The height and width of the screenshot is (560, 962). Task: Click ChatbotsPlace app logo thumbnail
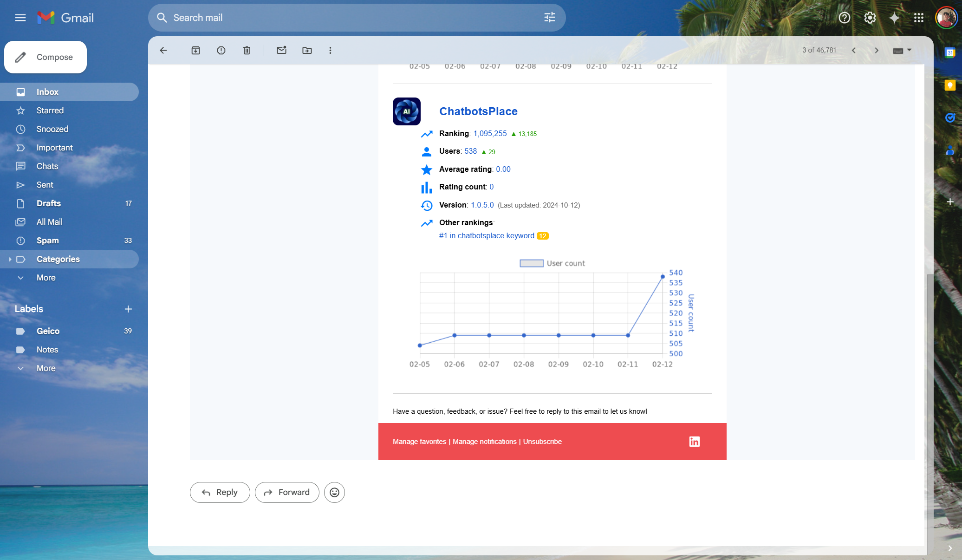[406, 111]
